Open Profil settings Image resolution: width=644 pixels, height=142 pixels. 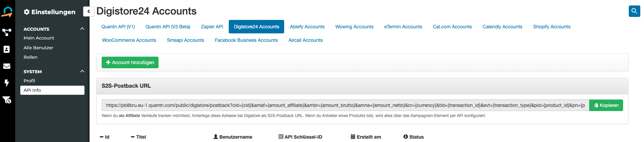point(29,81)
